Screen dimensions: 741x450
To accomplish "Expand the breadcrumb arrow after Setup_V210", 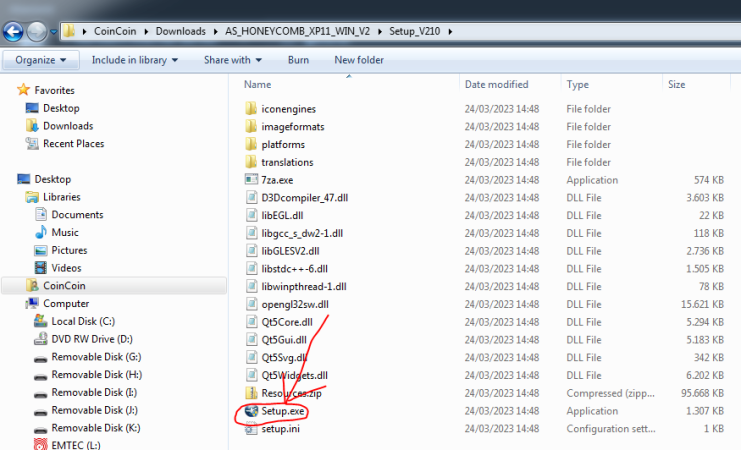I will (x=450, y=32).
